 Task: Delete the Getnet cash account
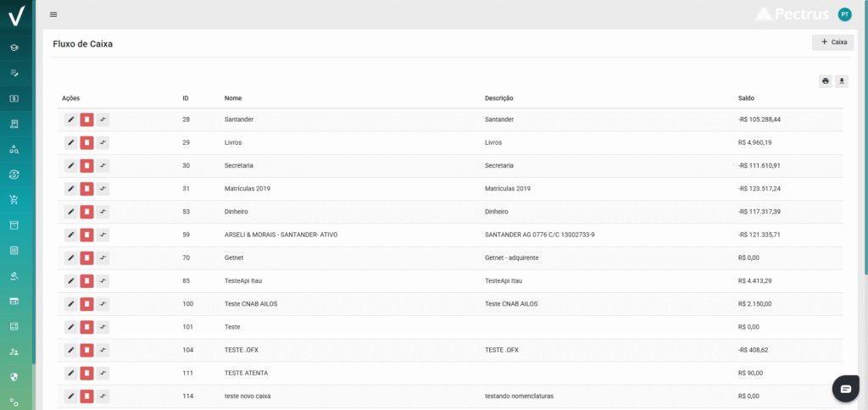tap(86, 258)
